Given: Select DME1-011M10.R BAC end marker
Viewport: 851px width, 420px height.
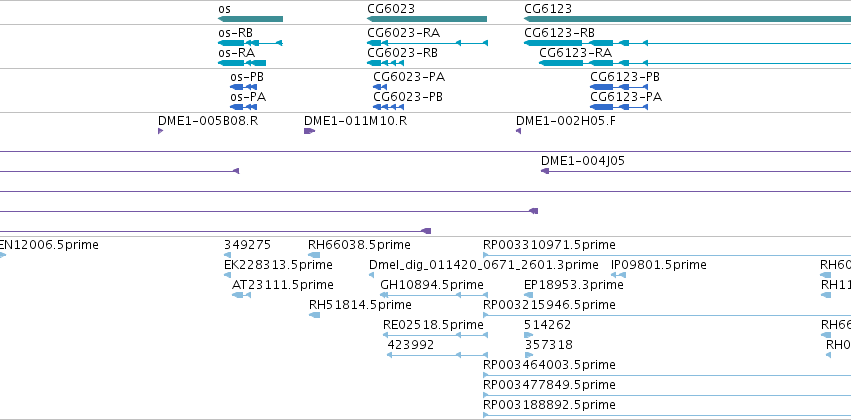Looking at the screenshot, I should [309, 131].
